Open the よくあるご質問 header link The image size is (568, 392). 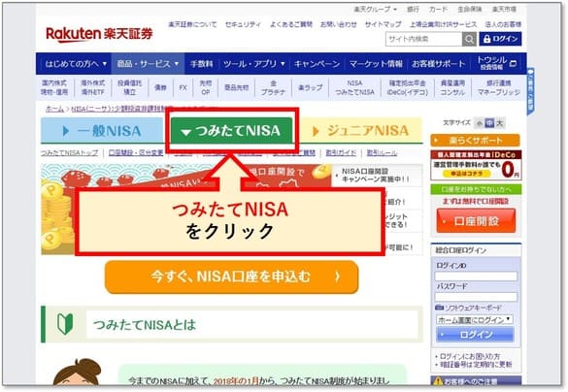pyautogui.click(x=291, y=24)
